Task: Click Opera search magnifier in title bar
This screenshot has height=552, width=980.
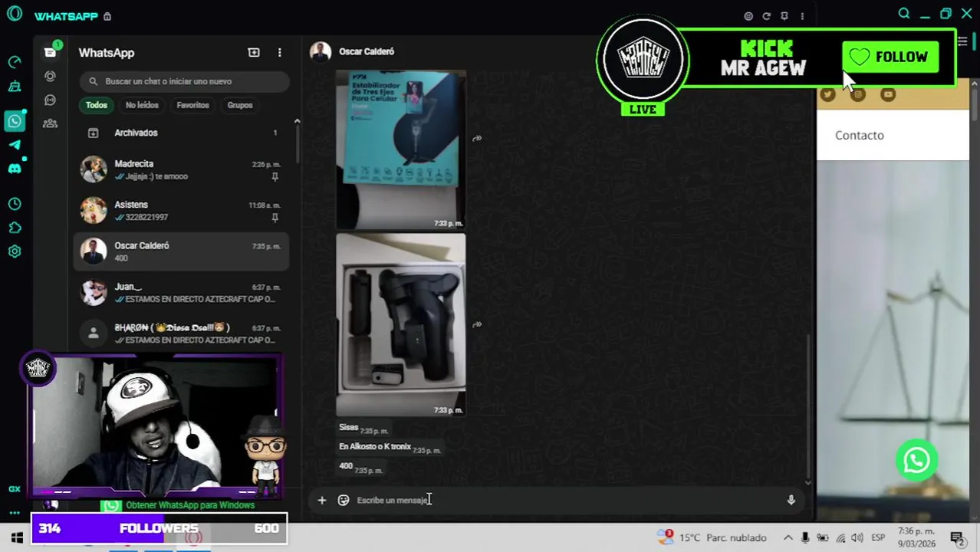Action: (x=904, y=14)
